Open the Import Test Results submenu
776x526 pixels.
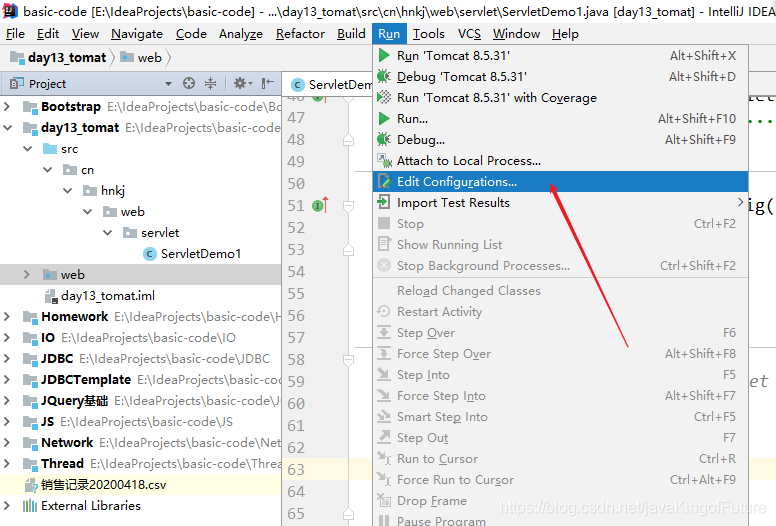[x=560, y=202]
